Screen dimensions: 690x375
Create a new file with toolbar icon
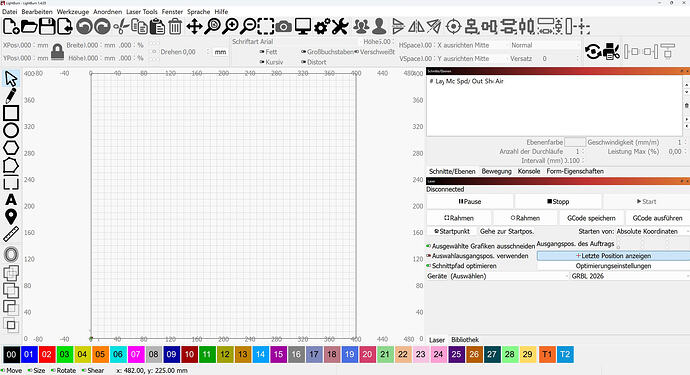click(x=11, y=27)
